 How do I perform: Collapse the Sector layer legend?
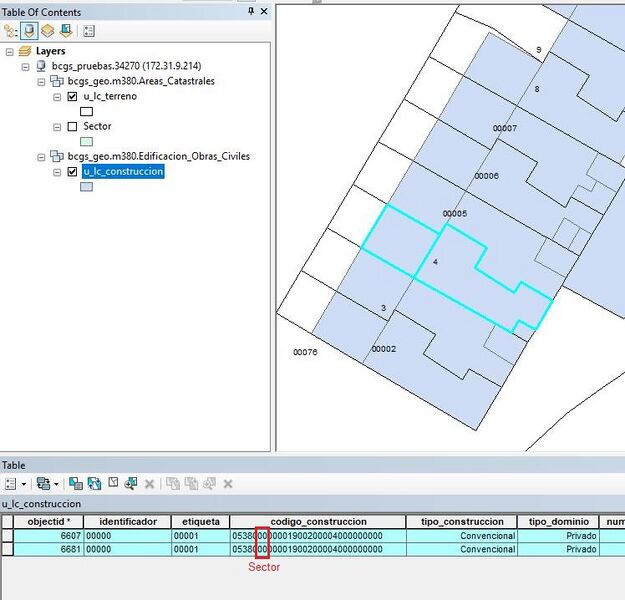[x=57, y=127]
